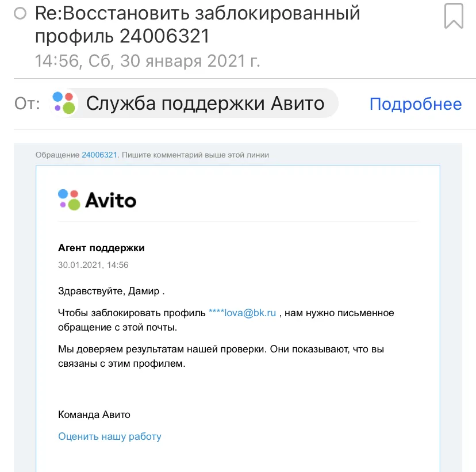Expand details via Подробнее
The image size is (476, 472).
click(x=416, y=104)
